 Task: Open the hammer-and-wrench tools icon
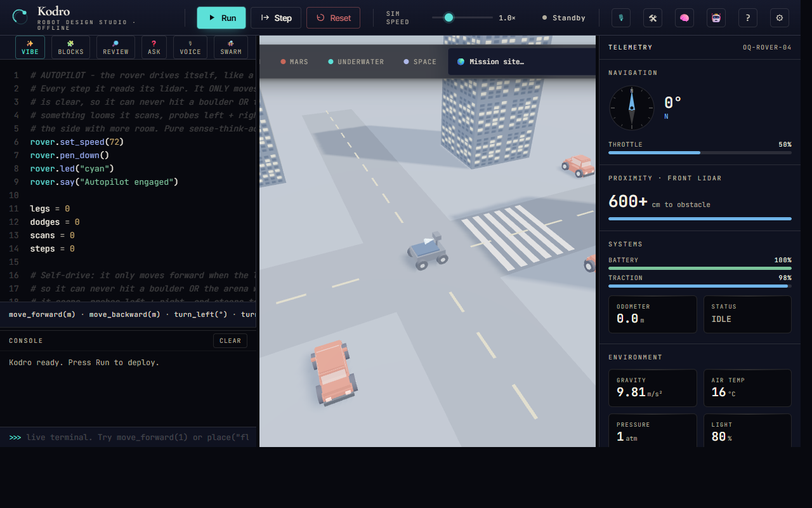(653, 18)
